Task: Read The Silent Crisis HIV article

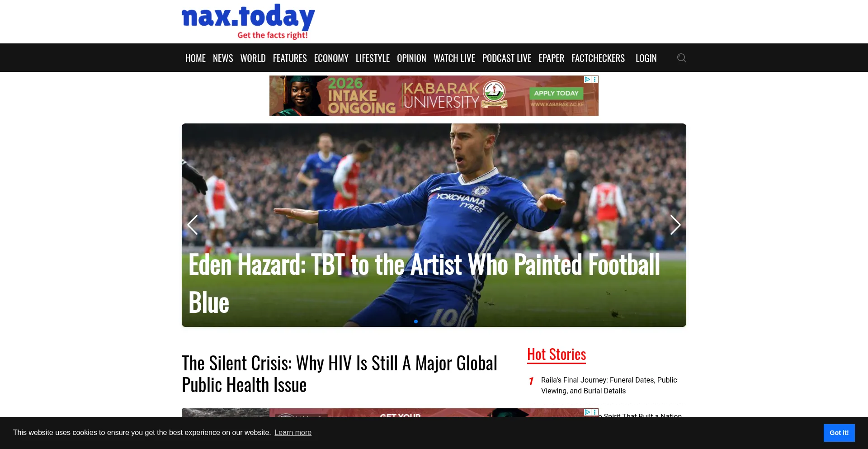Action: coord(340,374)
